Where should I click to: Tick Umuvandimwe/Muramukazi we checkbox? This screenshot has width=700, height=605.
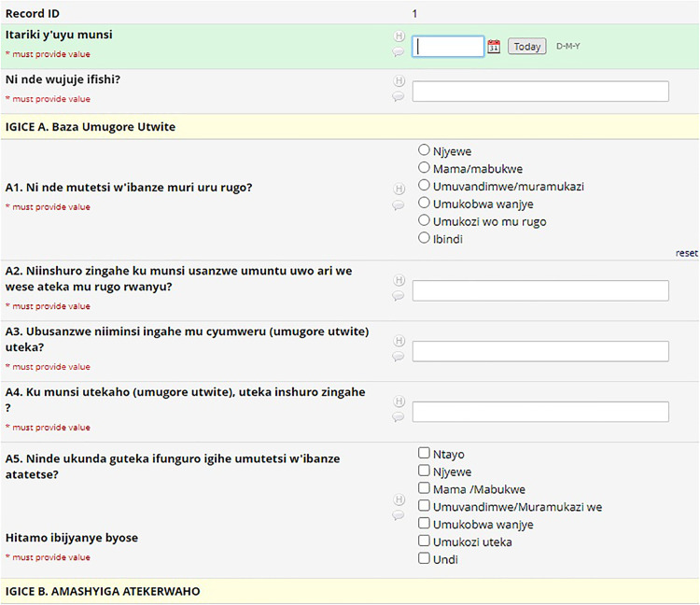424,505
